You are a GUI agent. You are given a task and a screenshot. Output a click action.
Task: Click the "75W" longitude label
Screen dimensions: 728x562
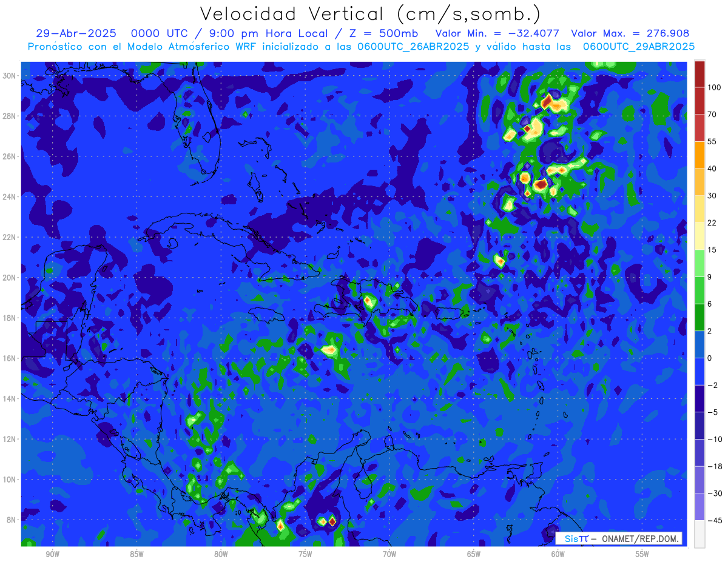click(305, 554)
